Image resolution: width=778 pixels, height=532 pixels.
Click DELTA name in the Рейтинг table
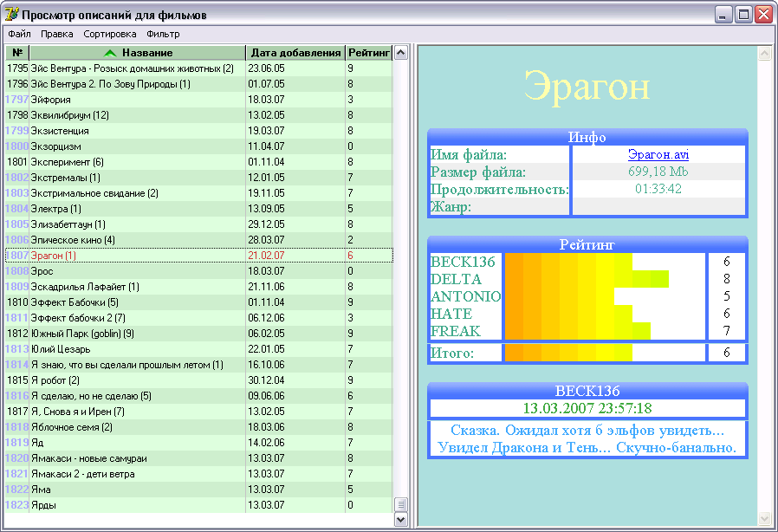click(x=456, y=279)
